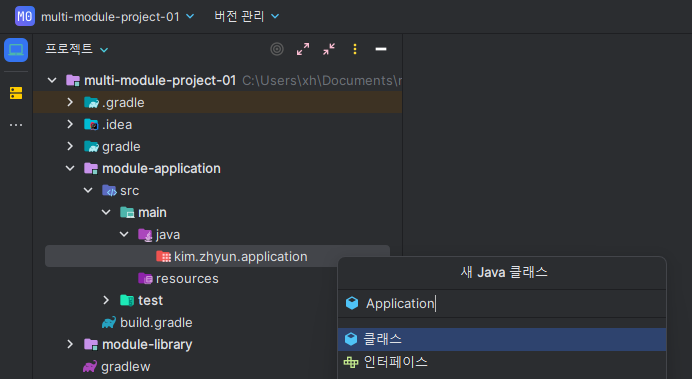The height and width of the screenshot is (379, 692).
Task: Expand the .idea folder
Action: [70, 124]
